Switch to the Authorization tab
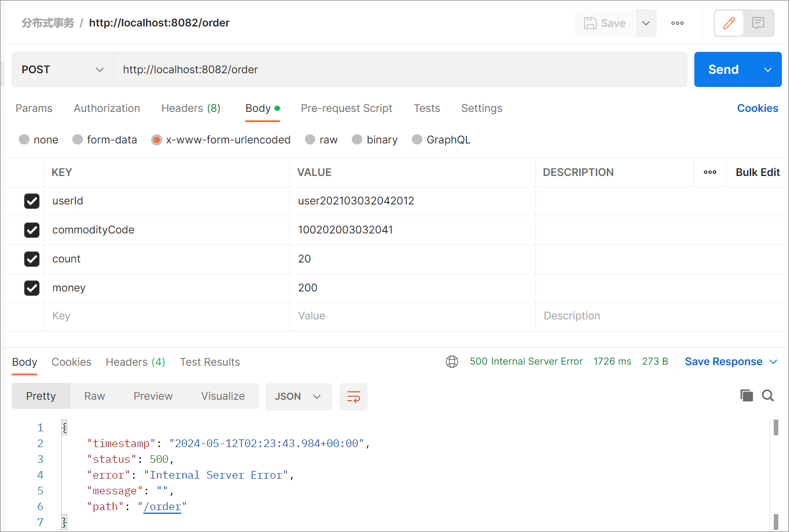The image size is (789, 532). [x=107, y=108]
